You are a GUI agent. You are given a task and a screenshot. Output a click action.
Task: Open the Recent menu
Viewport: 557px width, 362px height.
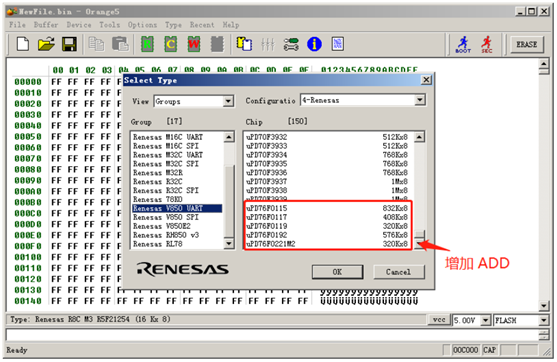pos(202,25)
